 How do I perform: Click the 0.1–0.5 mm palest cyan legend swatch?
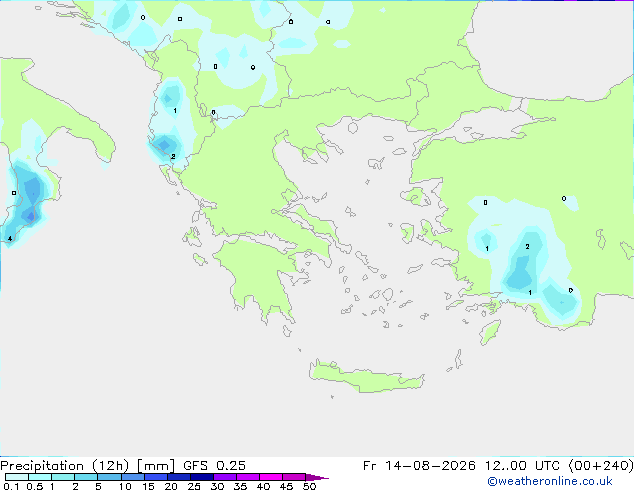tap(17, 477)
